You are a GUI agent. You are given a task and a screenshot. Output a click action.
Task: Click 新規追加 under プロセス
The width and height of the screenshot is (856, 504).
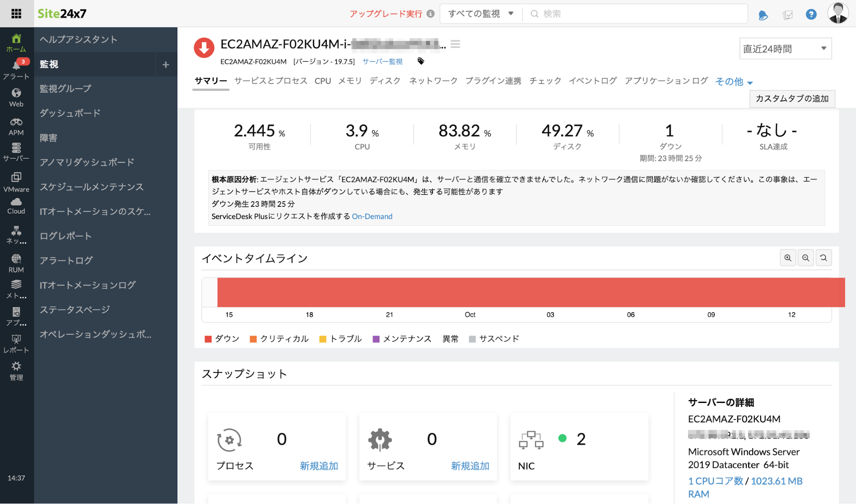coord(319,466)
